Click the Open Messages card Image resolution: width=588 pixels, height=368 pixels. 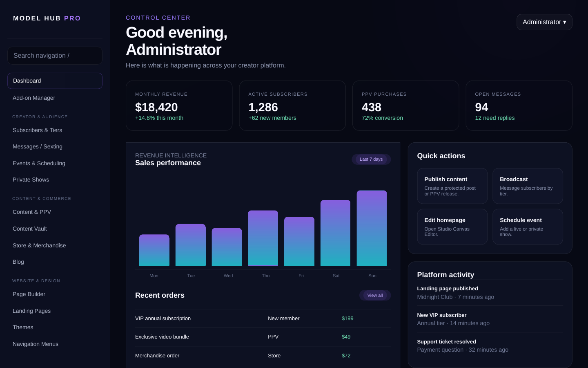click(519, 105)
